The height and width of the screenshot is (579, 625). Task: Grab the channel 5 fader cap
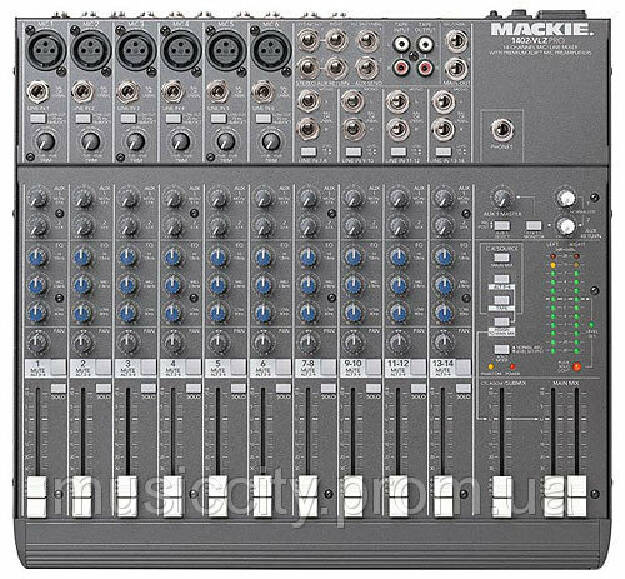217,496
